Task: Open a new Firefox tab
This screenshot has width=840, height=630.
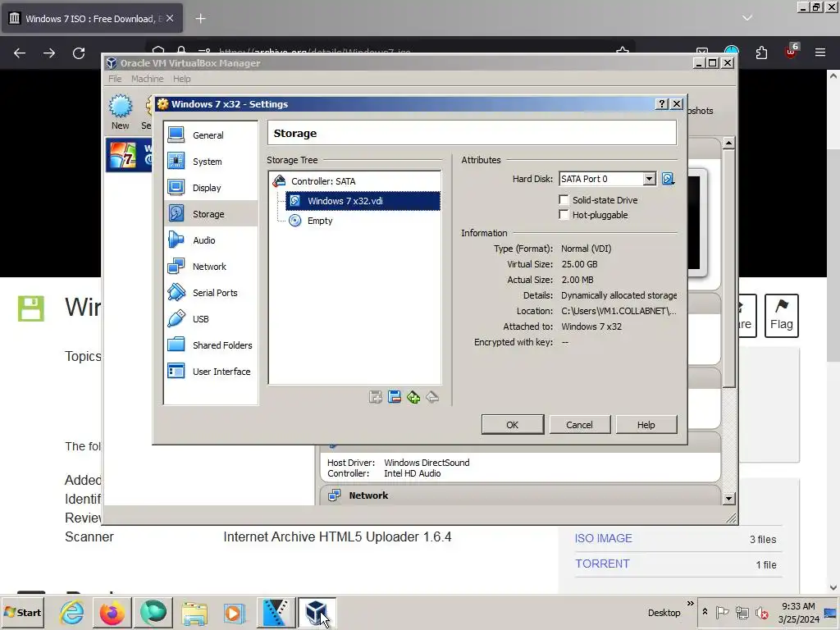Action: coord(200,19)
